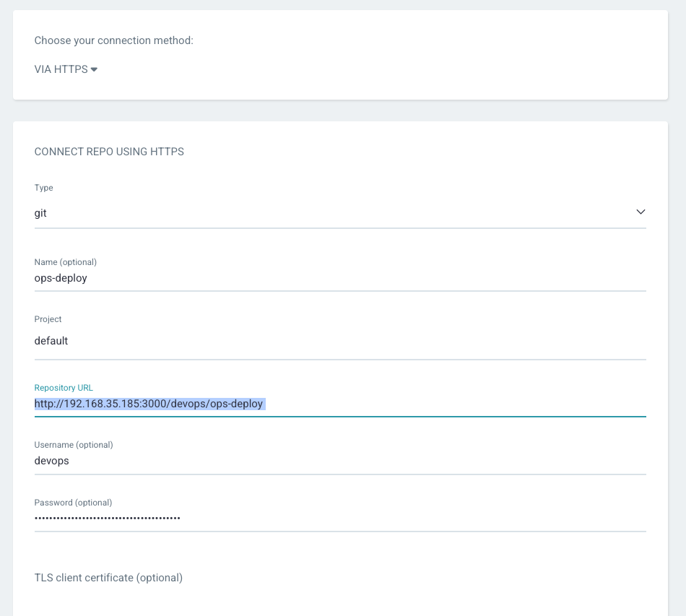Click the 'Username (optional)' label

click(74, 445)
